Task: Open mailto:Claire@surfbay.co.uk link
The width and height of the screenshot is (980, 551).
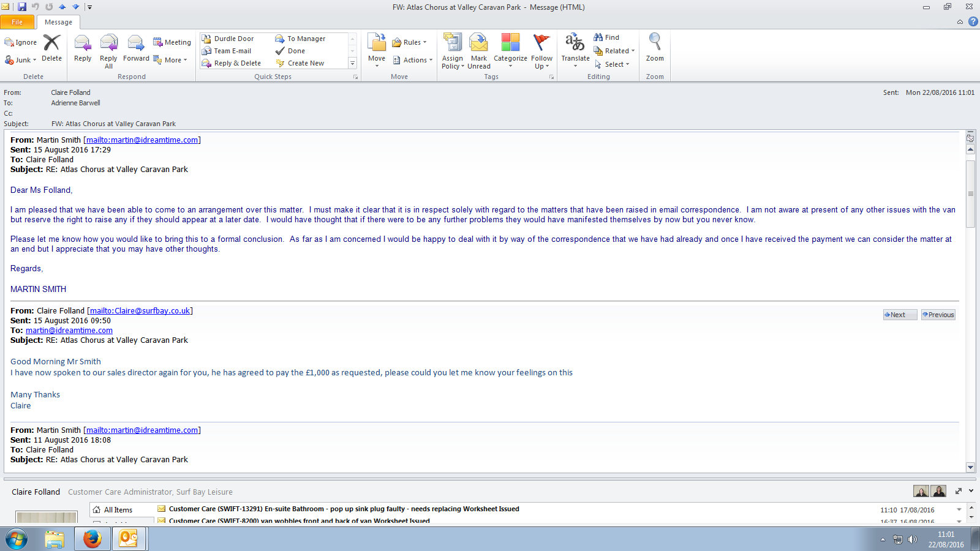Action: pos(140,310)
